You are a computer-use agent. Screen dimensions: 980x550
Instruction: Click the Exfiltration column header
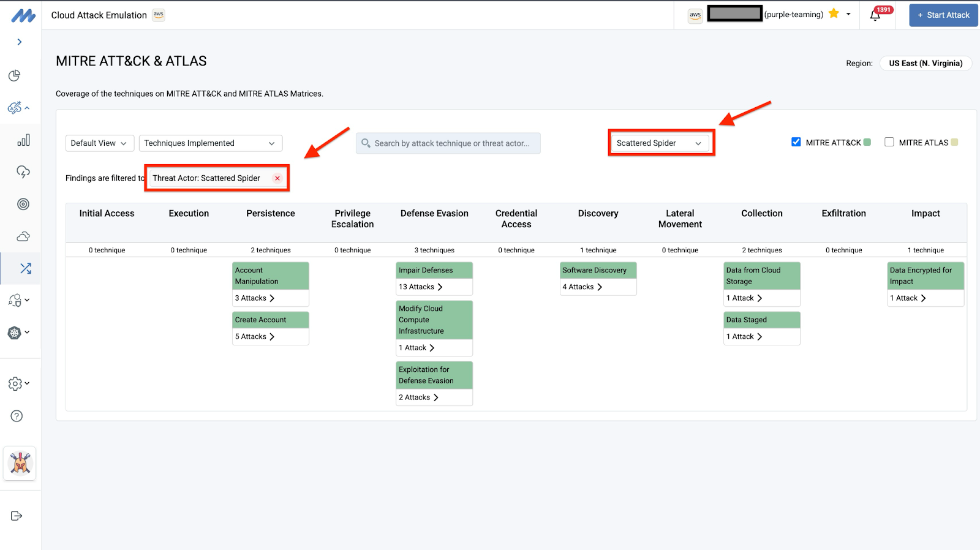843,214
